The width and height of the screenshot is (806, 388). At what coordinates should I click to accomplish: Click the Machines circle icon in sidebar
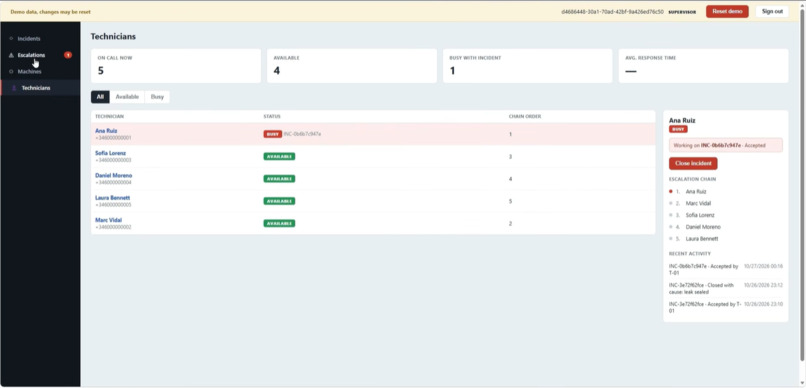click(x=11, y=71)
